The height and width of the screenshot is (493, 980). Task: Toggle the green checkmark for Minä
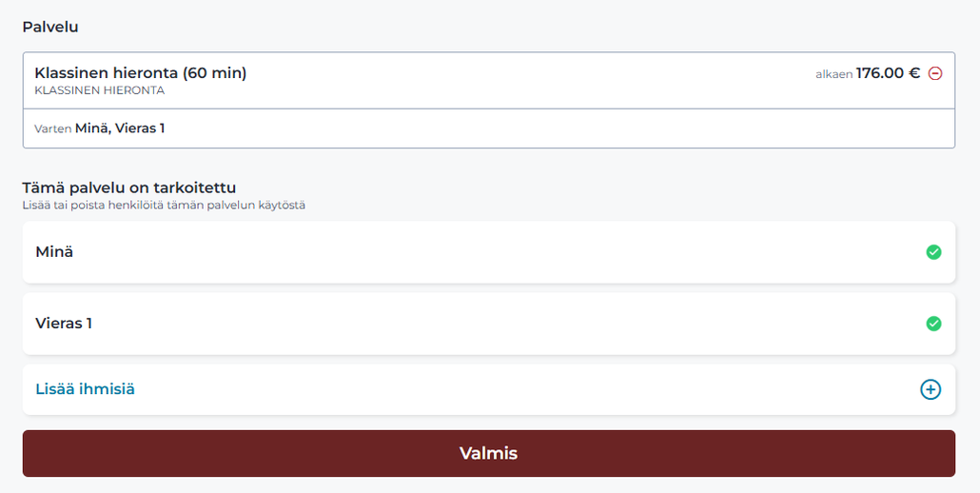tap(933, 252)
